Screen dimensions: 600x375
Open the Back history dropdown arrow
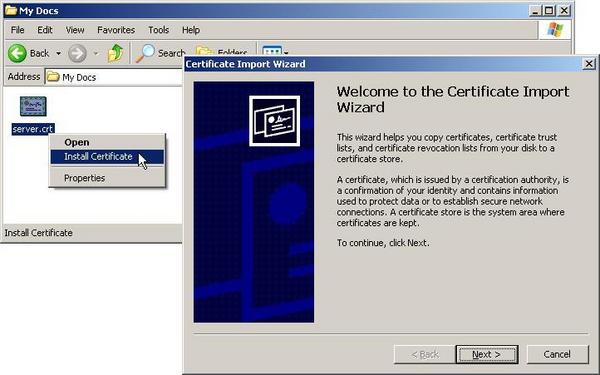pyautogui.click(x=59, y=53)
